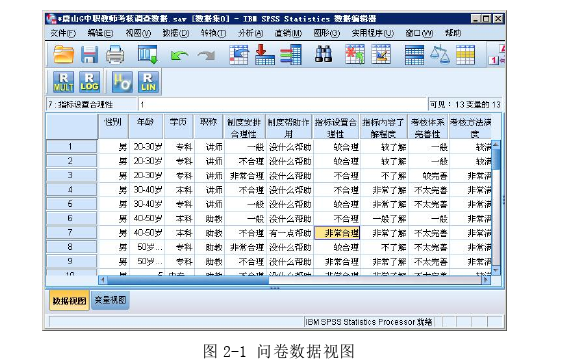
Task: Click the R LIN toolbar icon
Action: tap(148, 82)
